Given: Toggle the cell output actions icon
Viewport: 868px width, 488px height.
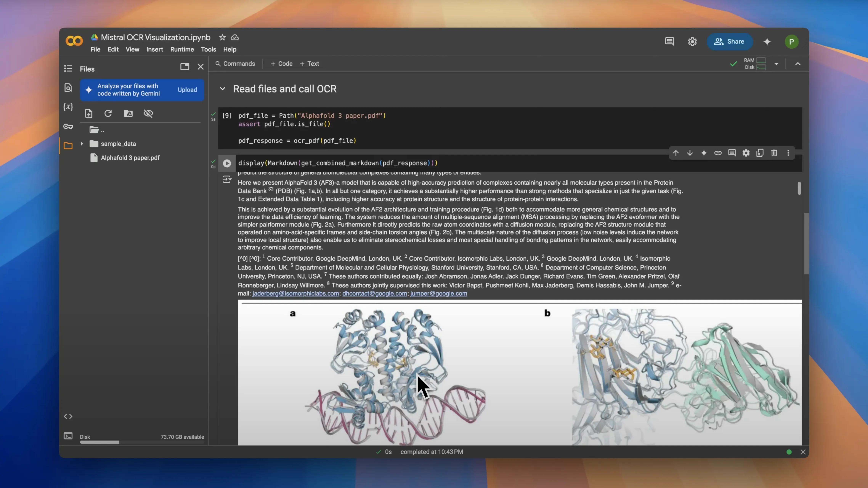Looking at the screenshot, I should pos(227,179).
